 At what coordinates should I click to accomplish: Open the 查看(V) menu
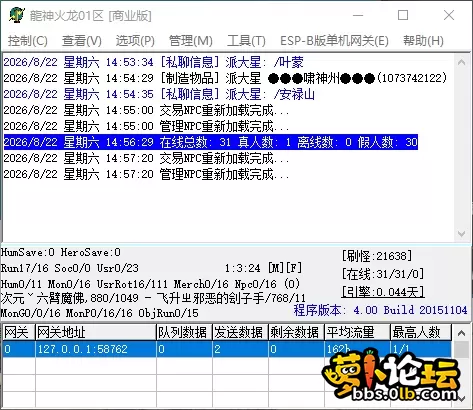[x=82, y=41]
